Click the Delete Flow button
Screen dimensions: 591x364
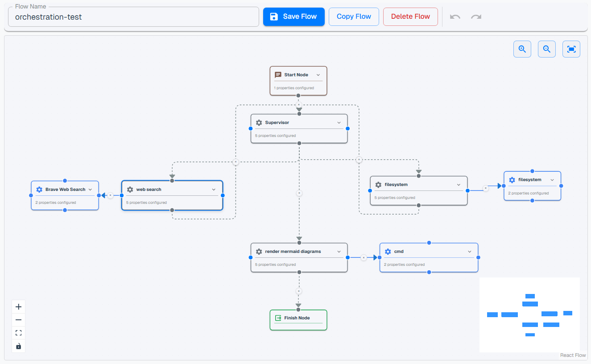tap(410, 17)
